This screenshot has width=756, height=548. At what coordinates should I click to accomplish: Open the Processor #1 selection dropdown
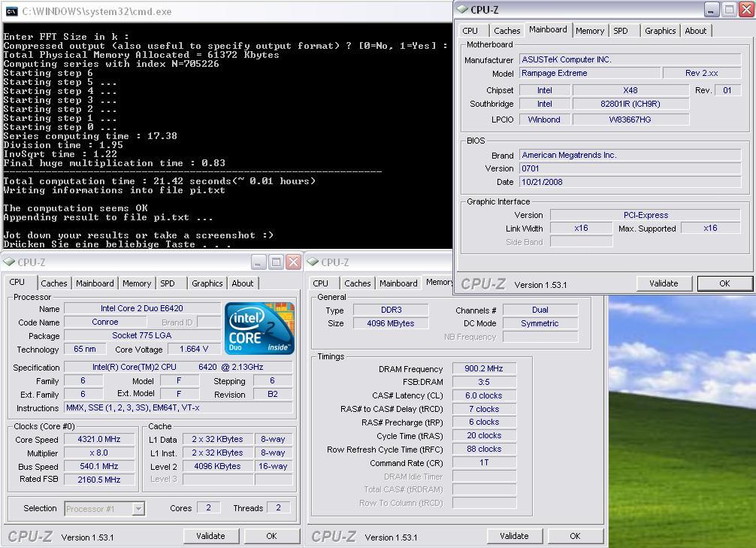(138, 508)
